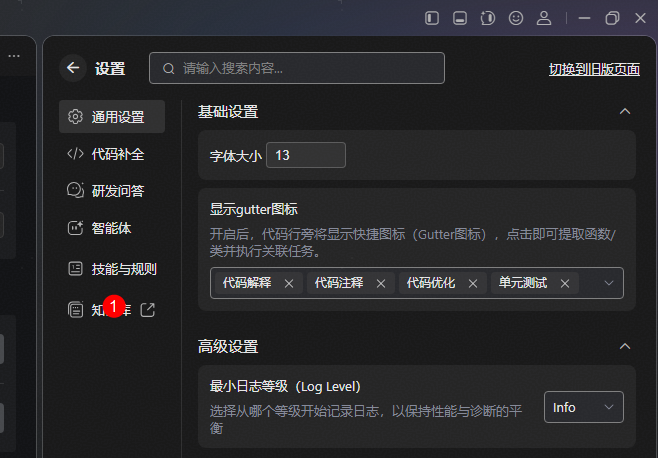Click the 切换到旧版页面 link
The height and width of the screenshot is (458, 658).
[x=594, y=69]
